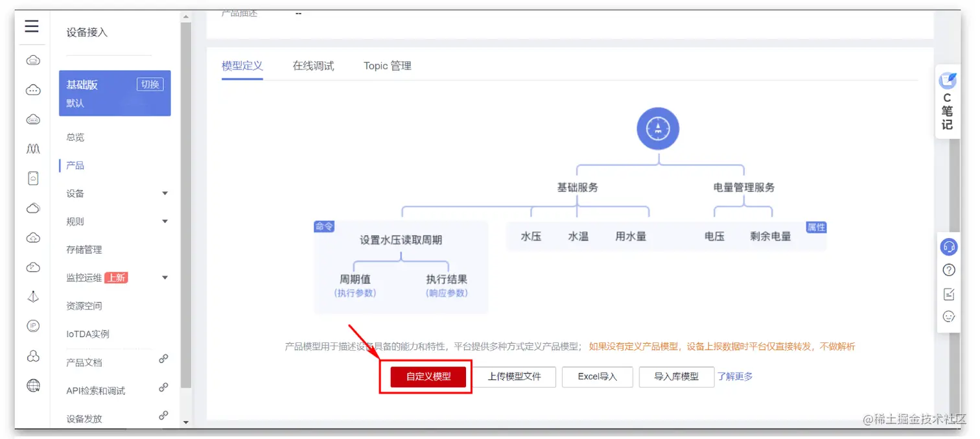Click the three-circles cluster sidebar icon
980x439 pixels.
tap(33, 356)
